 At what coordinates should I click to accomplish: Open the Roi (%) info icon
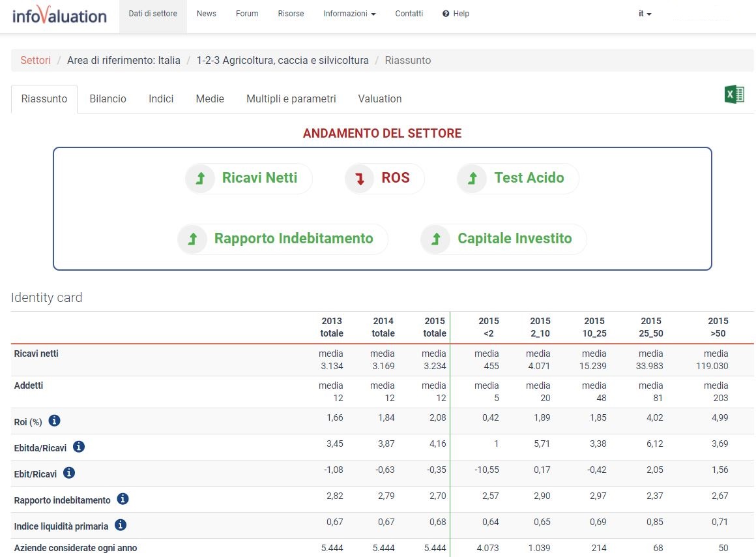(55, 421)
